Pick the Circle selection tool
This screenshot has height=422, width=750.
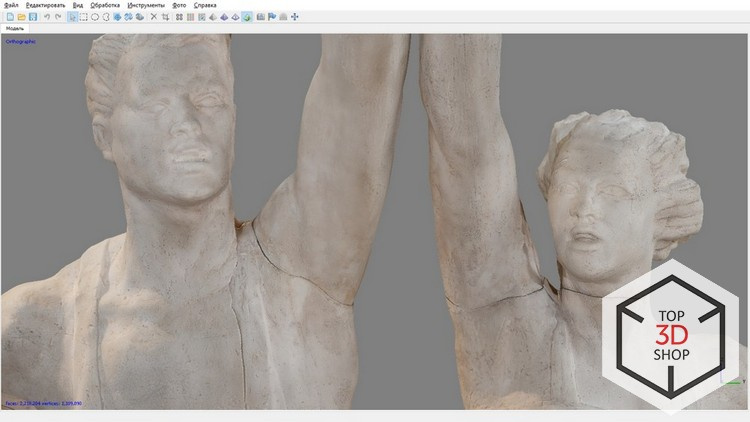[95, 17]
